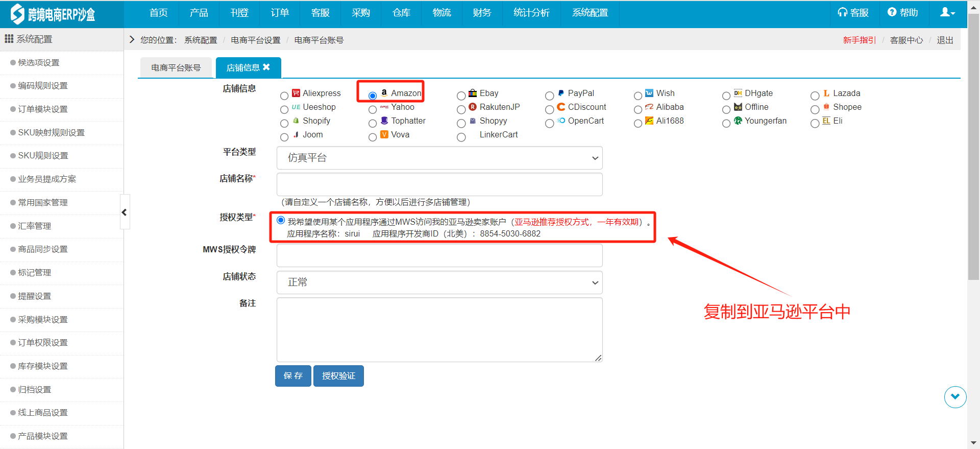The width and height of the screenshot is (980, 449).
Task: Select the Lazada platform radio button
Action: pyautogui.click(x=815, y=96)
